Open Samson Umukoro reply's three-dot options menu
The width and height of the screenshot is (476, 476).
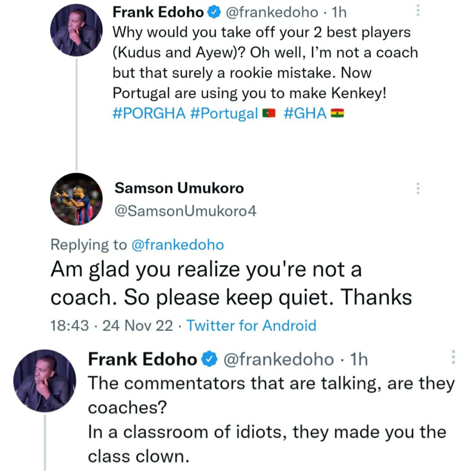pyautogui.click(x=418, y=189)
